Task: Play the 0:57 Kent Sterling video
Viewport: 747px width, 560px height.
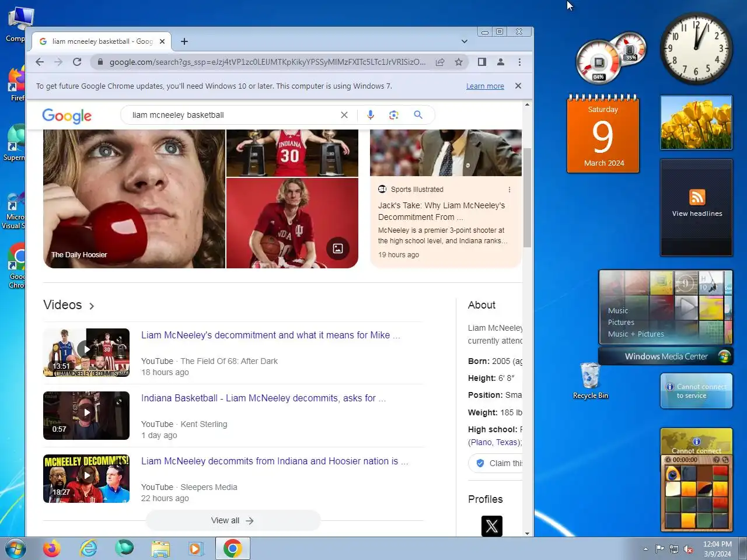Action: pyautogui.click(x=86, y=415)
